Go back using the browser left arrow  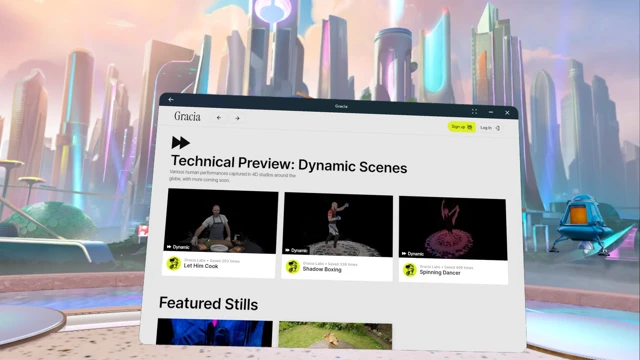coord(219,118)
